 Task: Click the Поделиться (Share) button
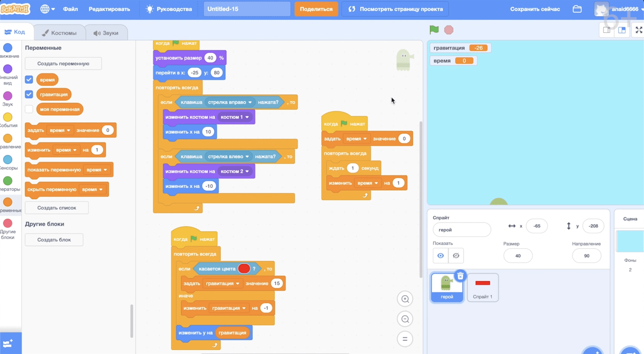click(x=316, y=9)
